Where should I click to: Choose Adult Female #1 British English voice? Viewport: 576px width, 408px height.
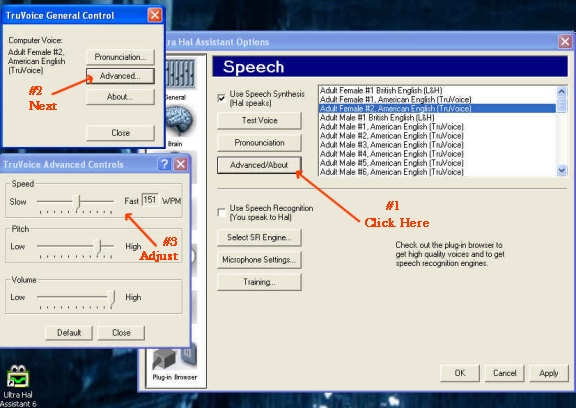click(381, 90)
